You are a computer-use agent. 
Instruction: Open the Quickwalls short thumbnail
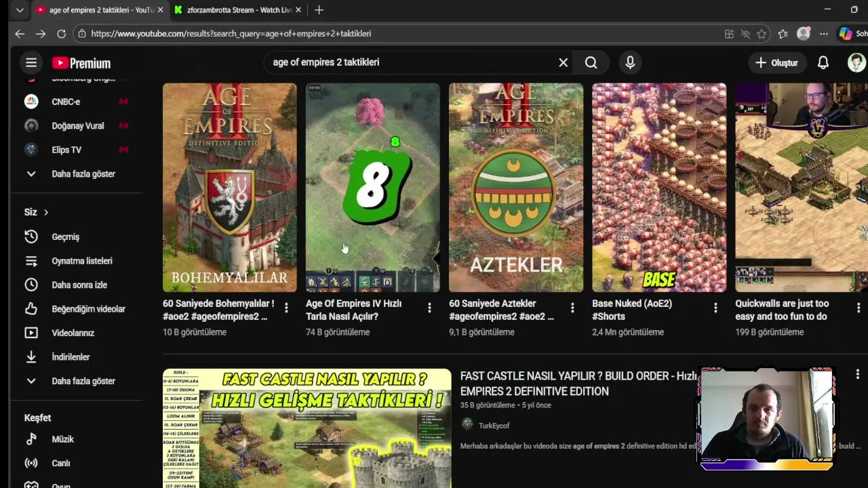point(802,188)
